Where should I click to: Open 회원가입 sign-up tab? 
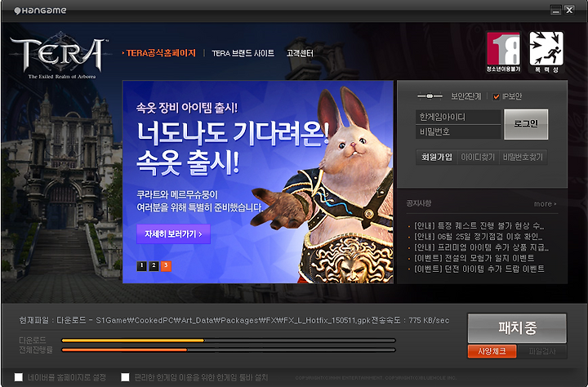437,157
